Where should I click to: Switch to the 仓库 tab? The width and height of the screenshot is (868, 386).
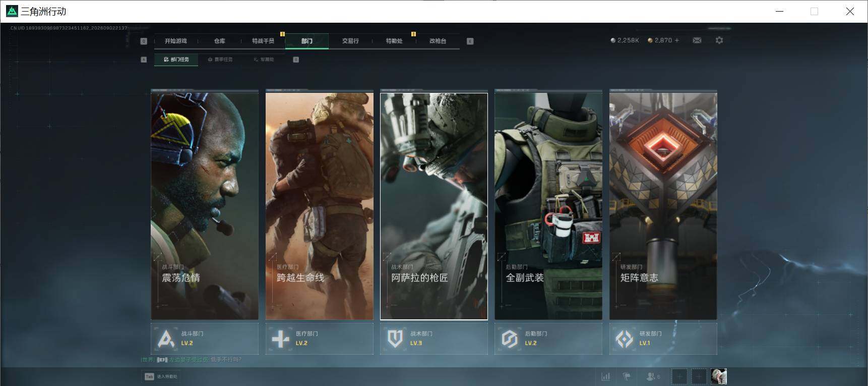[x=219, y=41]
